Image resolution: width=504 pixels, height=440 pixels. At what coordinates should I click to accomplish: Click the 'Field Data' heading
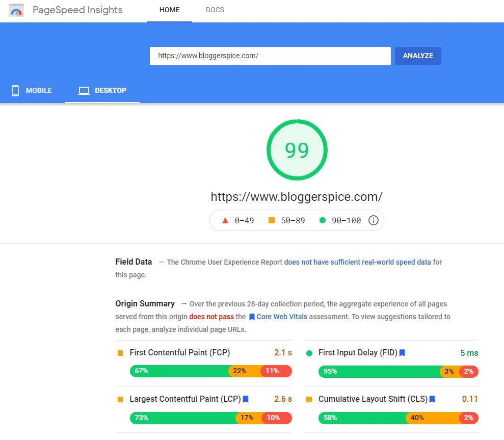(x=134, y=262)
